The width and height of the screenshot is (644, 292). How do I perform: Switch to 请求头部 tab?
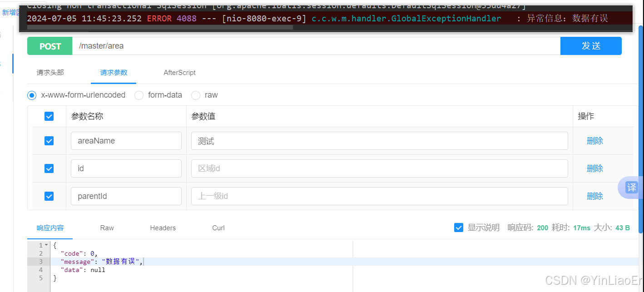pyautogui.click(x=50, y=72)
